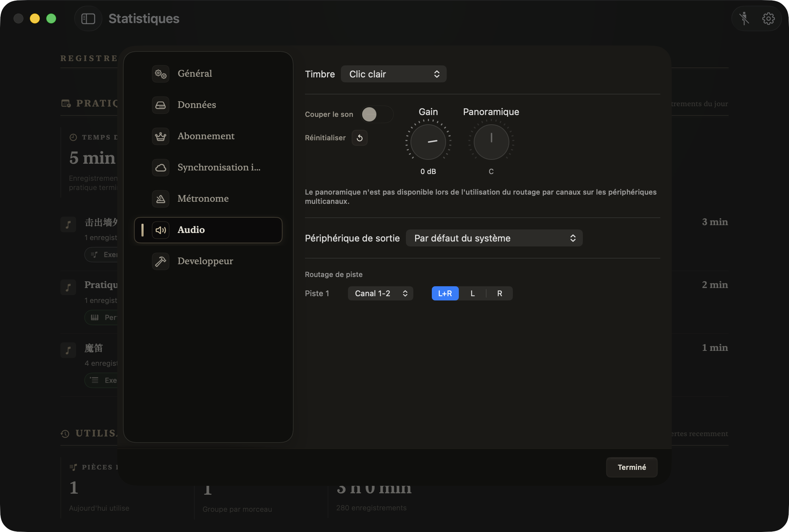Click the Piste 1 label
This screenshot has height=532, width=789.
pyautogui.click(x=317, y=293)
